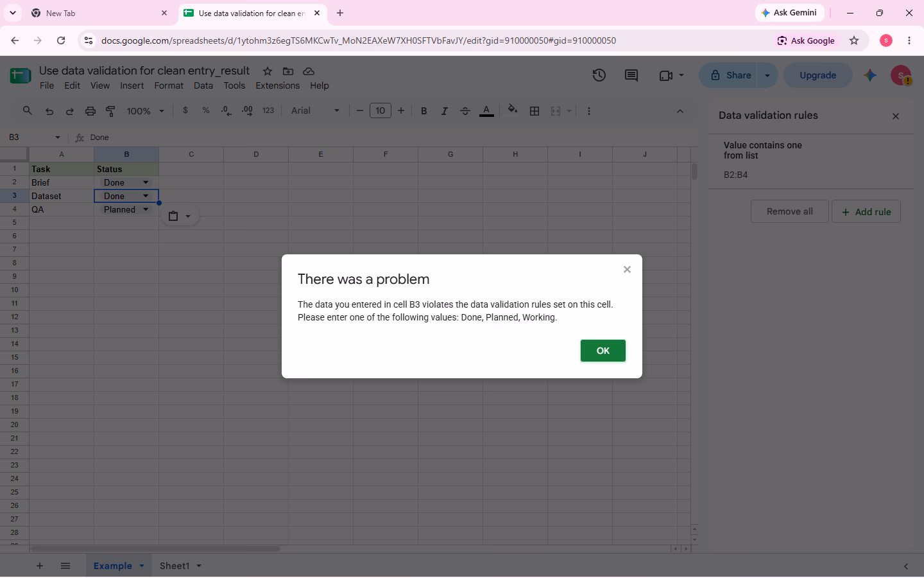Open more toolbar options

(x=588, y=111)
